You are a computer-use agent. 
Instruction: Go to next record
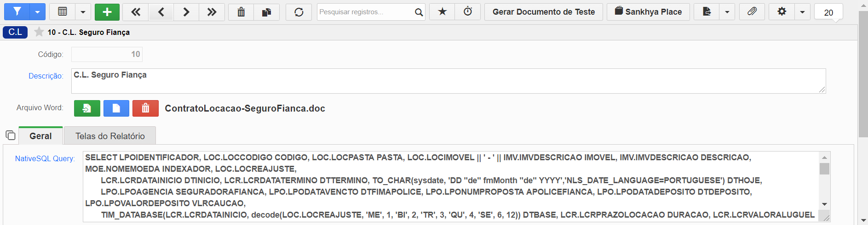click(186, 12)
